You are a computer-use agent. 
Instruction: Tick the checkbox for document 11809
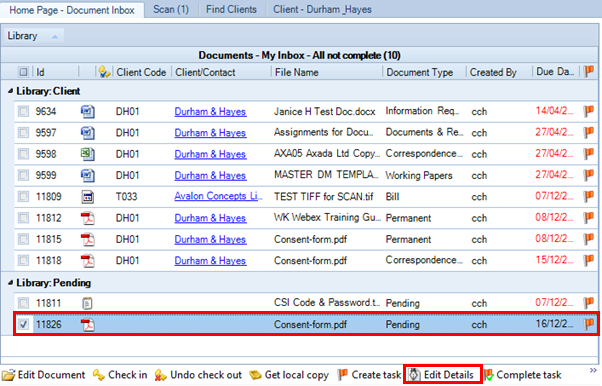click(x=23, y=197)
